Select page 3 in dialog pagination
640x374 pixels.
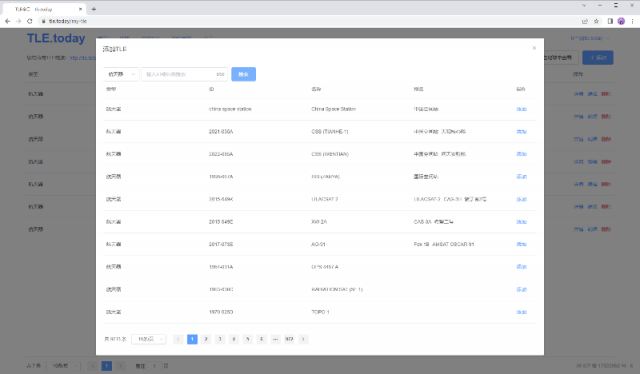[220, 339]
